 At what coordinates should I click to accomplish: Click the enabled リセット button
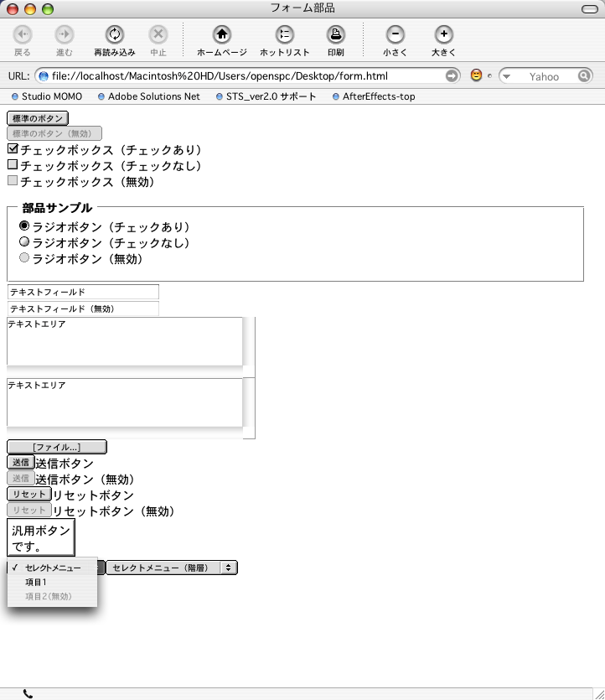(x=29, y=495)
